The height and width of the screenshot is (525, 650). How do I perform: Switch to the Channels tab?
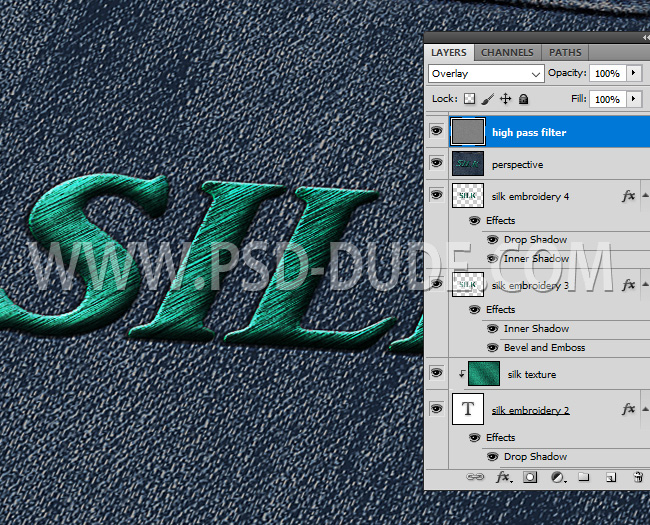507,52
